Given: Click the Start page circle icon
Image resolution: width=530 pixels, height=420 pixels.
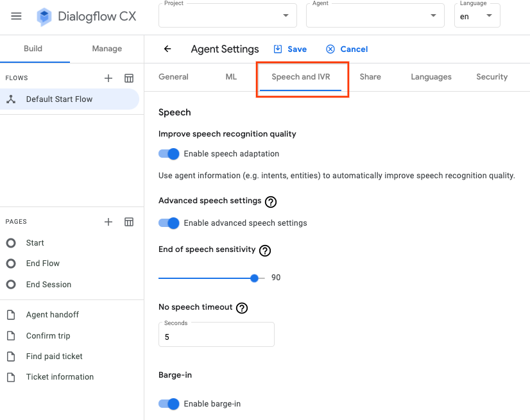Looking at the screenshot, I should tap(11, 243).
